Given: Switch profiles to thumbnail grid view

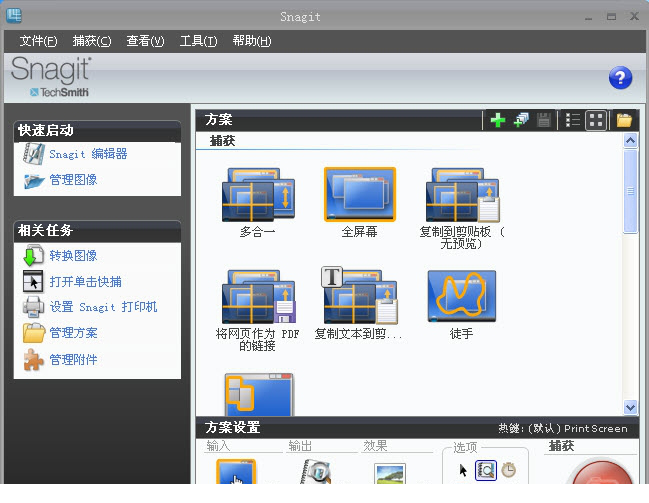Looking at the screenshot, I should [596, 120].
